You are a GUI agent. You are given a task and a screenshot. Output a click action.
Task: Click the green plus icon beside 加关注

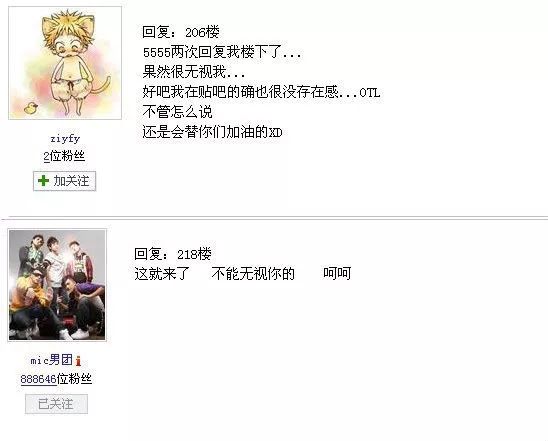click(x=43, y=181)
